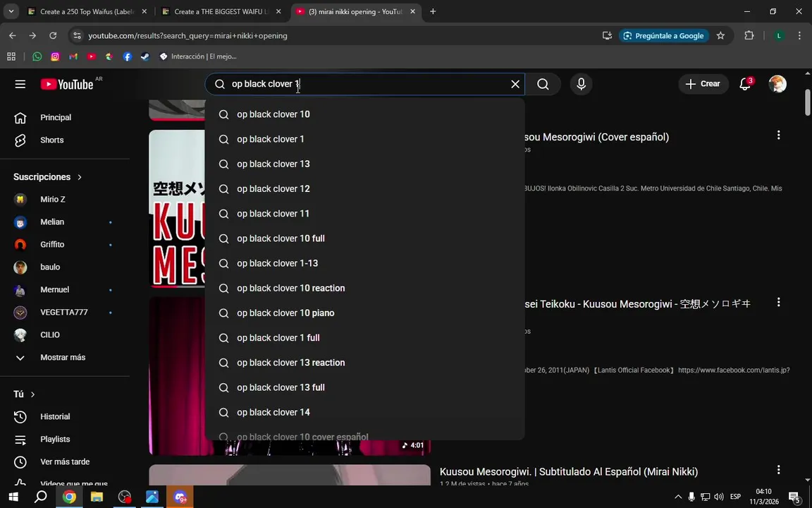This screenshot has width=812, height=508.
Task: Open the Instagram bookmark
Action: pyautogui.click(x=56, y=56)
